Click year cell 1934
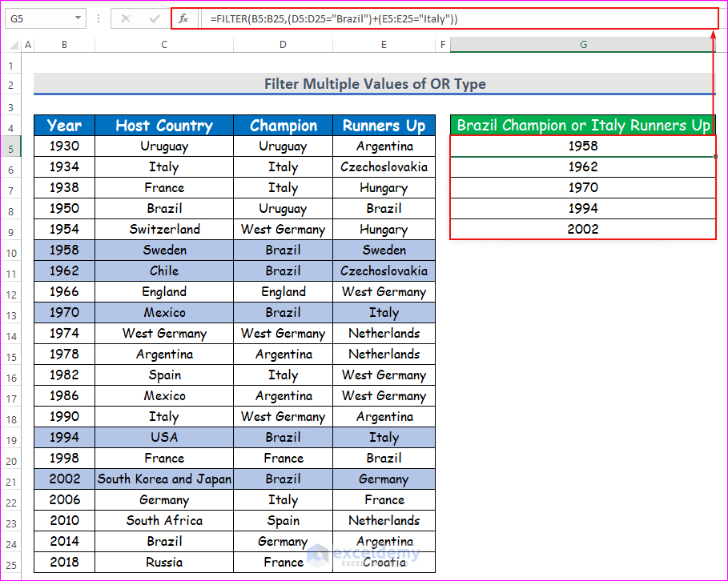This screenshot has height=581, width=728. point(64,167)
